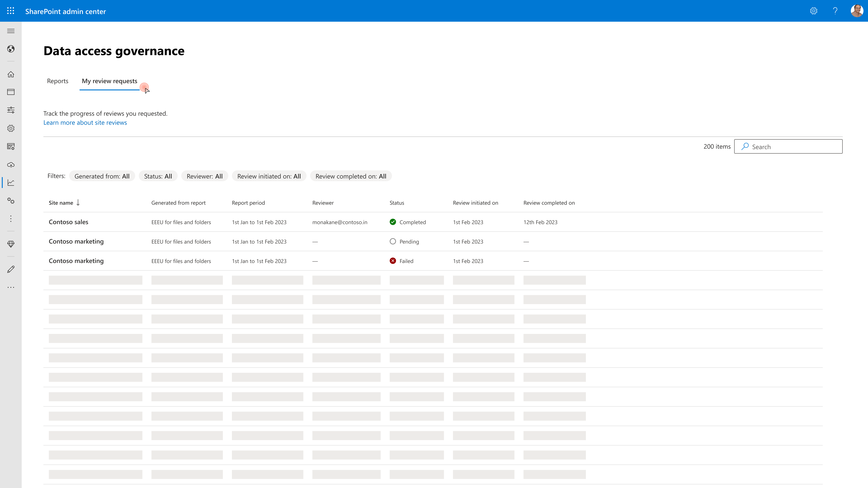Open the app launcher waffle icon
This screenshot has width=868, height=488.
click(10, 11)
